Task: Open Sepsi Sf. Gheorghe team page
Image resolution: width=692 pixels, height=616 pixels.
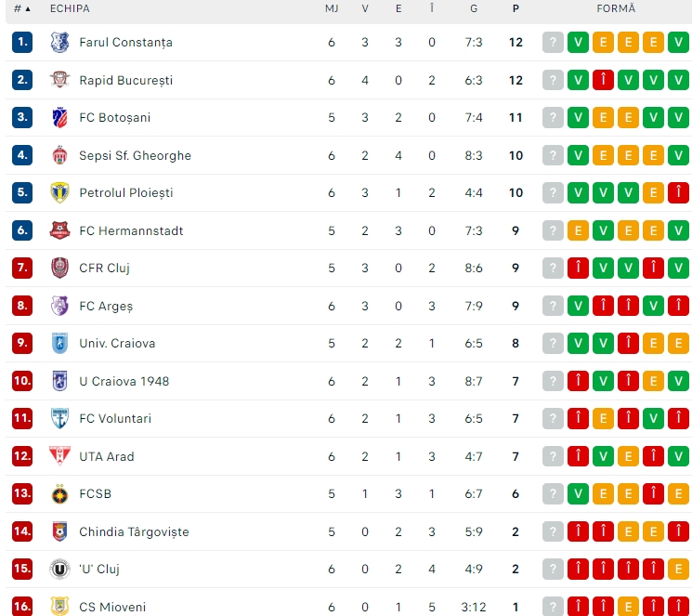Action: [135, 155]
